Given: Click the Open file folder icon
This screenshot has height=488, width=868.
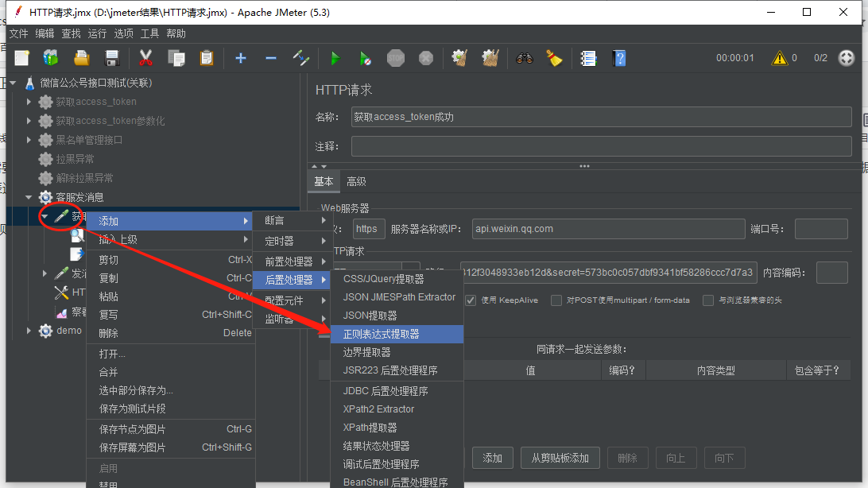Looking at the screenshot, I should pyautogui.click(x=81, y=58).
